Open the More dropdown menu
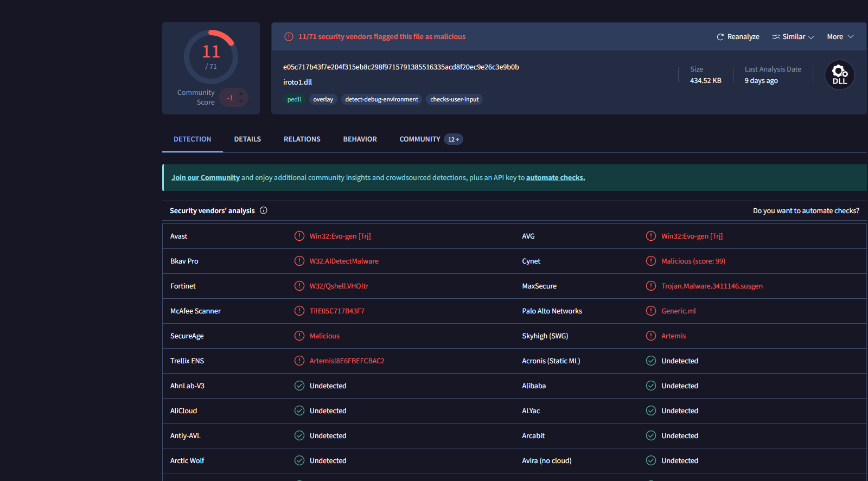 pos(840,37)
